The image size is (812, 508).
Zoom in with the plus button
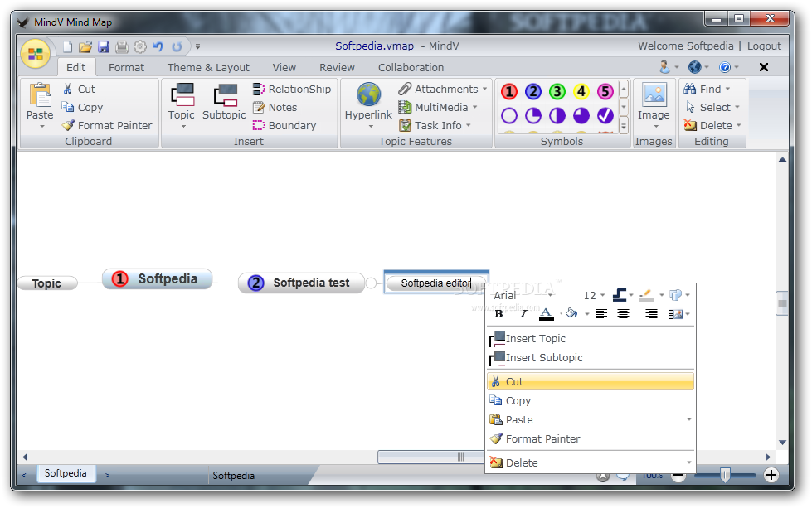point(771,474)
